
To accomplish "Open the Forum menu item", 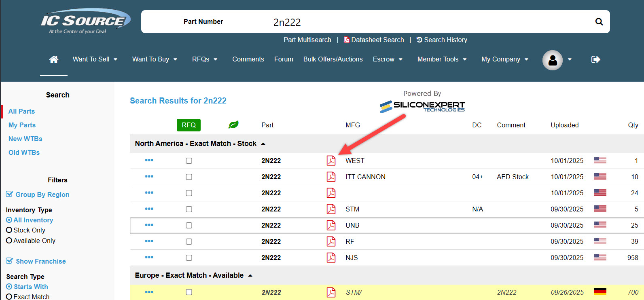I will click(x=284, y=59).
